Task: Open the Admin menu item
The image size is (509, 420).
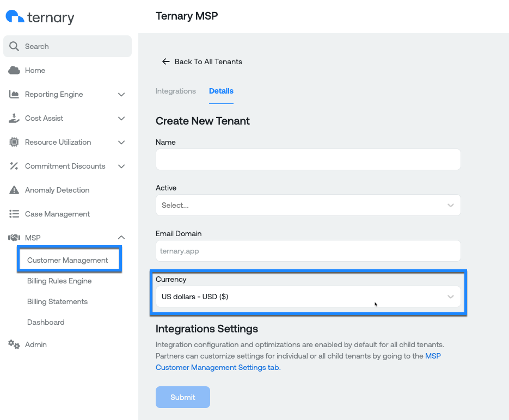Action: click(36, 344)
